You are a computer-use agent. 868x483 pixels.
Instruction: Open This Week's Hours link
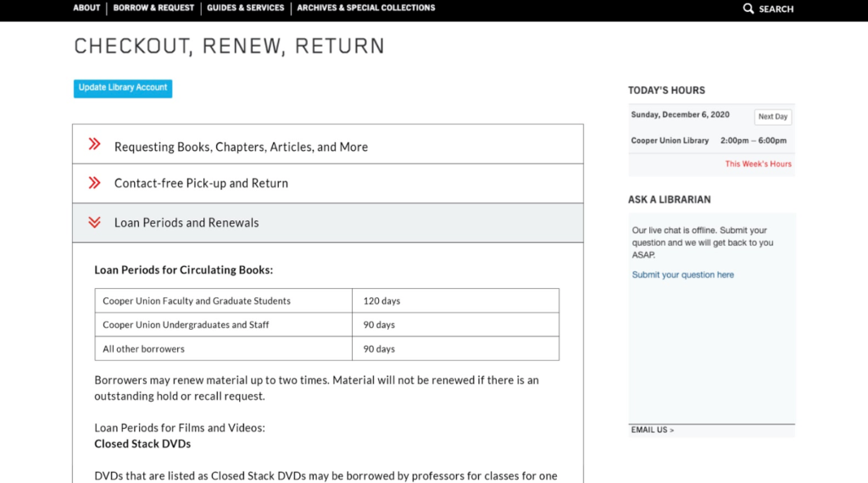point(758,164)
